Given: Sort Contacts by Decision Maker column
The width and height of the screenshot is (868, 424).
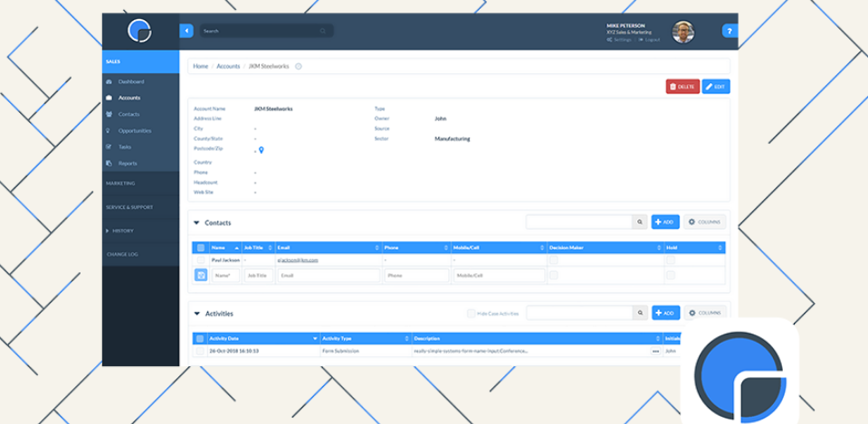Looking at the screenshot, I should tap(606, 249).
